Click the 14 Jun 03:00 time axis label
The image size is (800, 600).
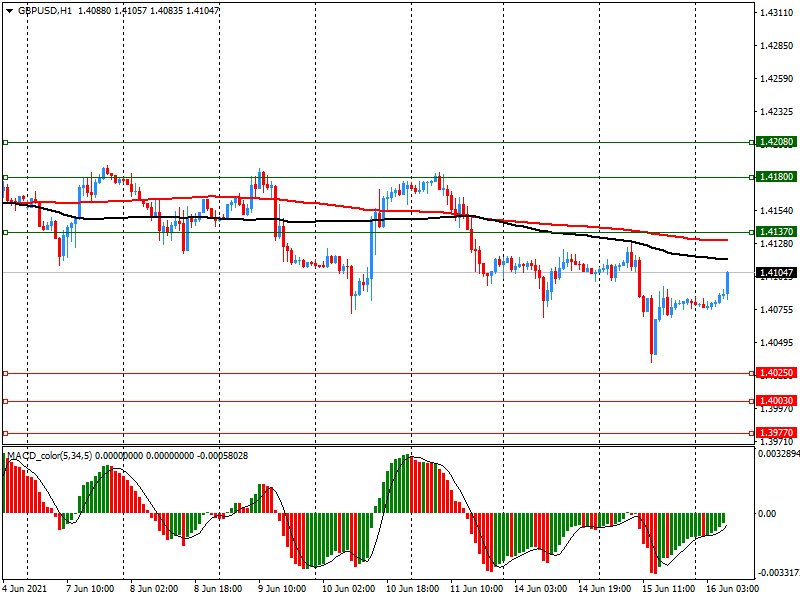pos(540,589)
